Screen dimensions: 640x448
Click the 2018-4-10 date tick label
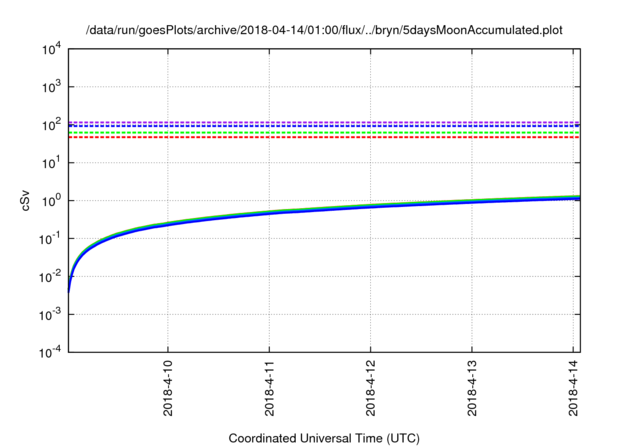[168, 388]
